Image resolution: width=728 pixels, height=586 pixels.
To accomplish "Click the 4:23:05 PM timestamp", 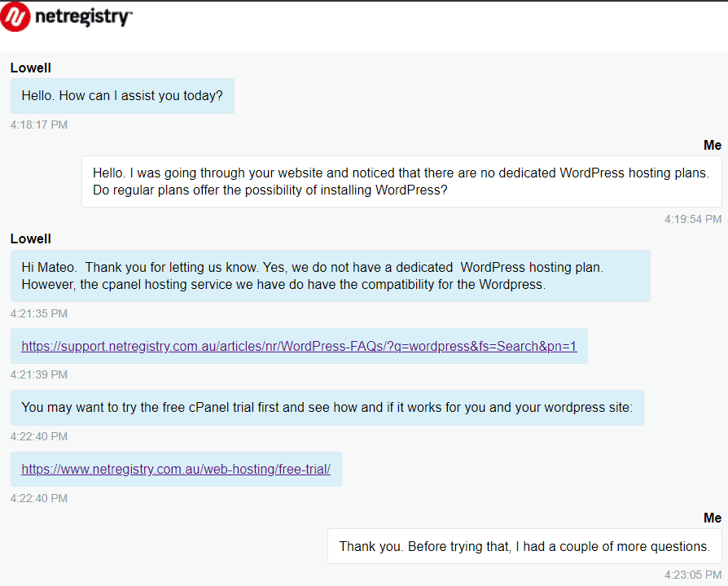I will pos(693,575).
